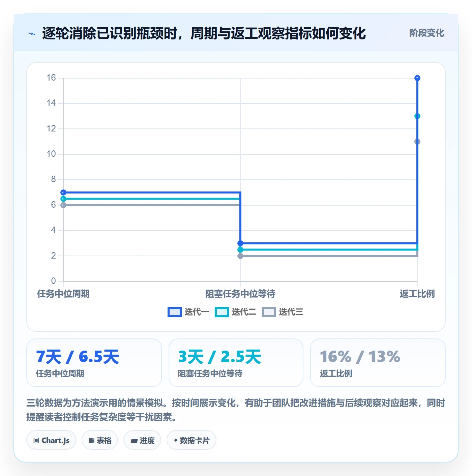This screenshot has height=476, width=472.
Task: Click the y-axis value 0
Action: (53, 281)
